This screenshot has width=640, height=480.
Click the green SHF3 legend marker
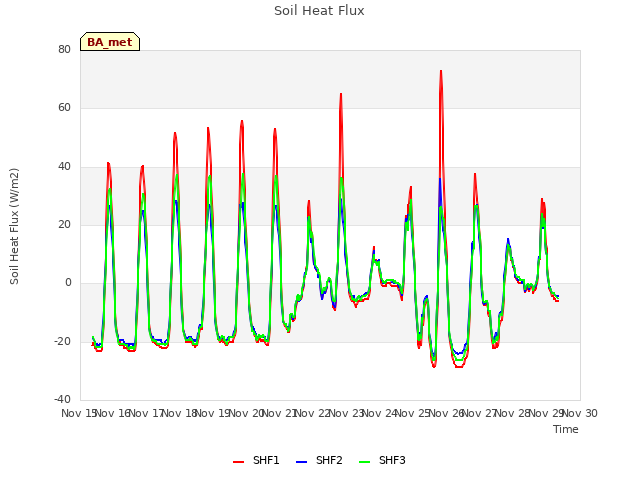pyautogui.click(x=364, y=462)
